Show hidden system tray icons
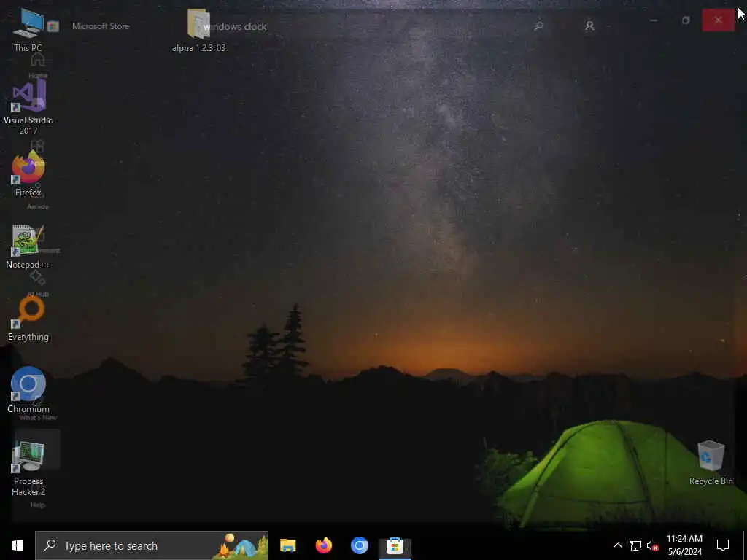The height and width of the screenshot is (560, 747). coord(617,545)
